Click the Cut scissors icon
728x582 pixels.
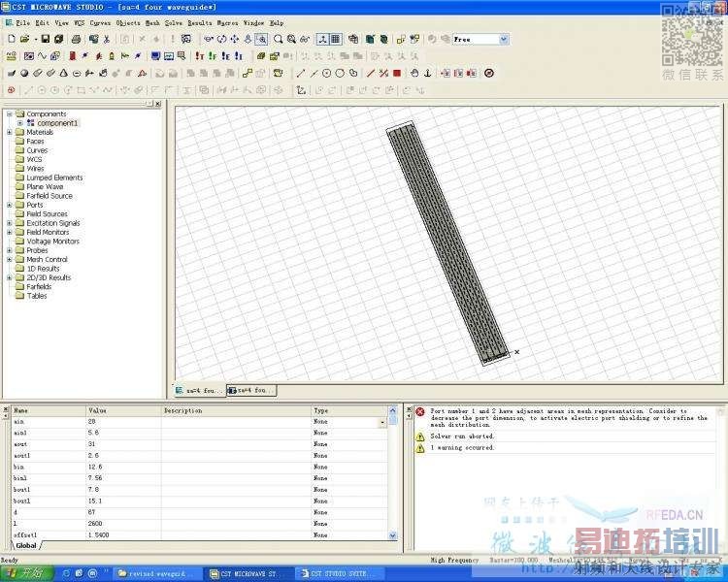(x=107, y=39)
